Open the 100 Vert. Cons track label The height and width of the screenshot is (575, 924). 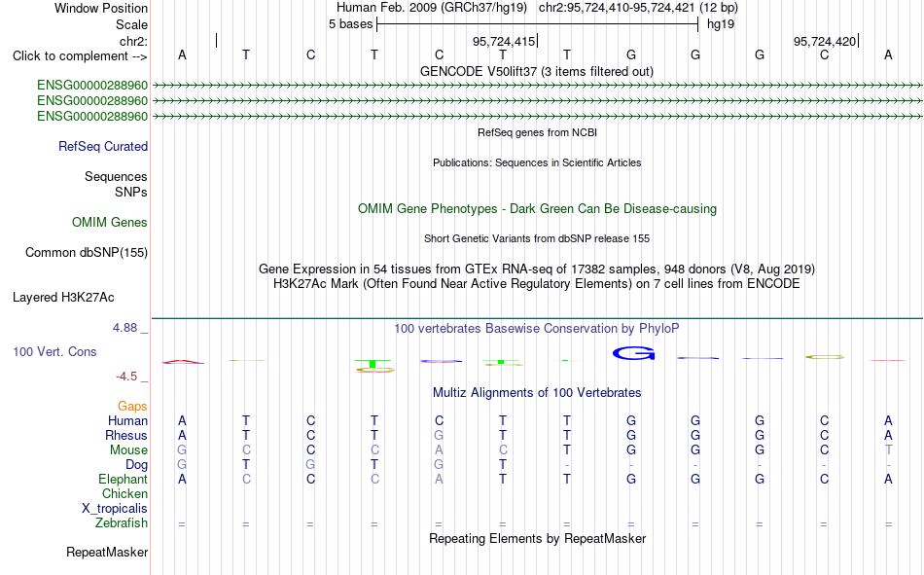pos(54,351)
